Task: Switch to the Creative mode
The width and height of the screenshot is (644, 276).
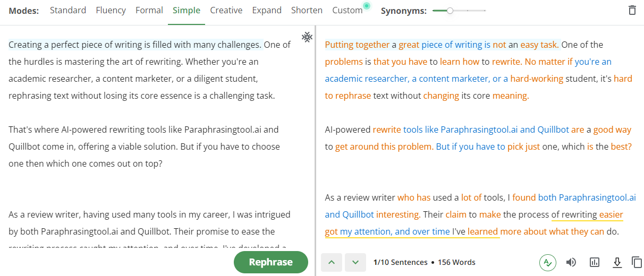Action: click(x=226, y=11)
